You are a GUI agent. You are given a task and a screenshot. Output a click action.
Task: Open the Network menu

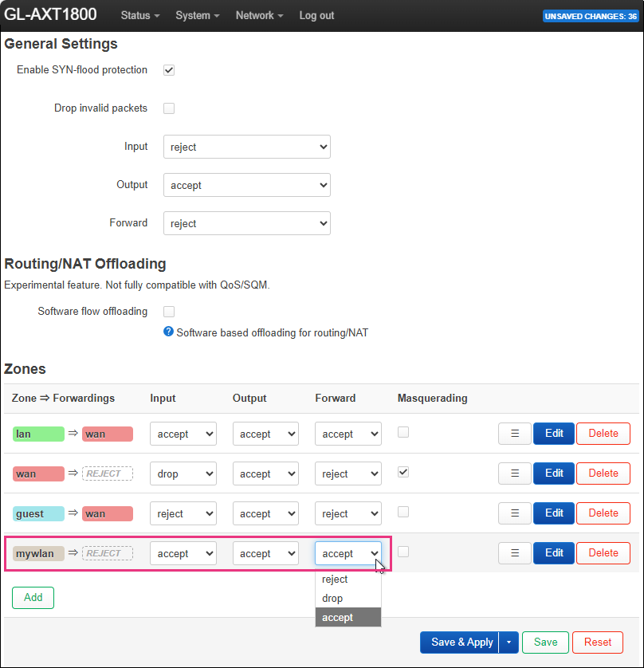click(259, 15)
